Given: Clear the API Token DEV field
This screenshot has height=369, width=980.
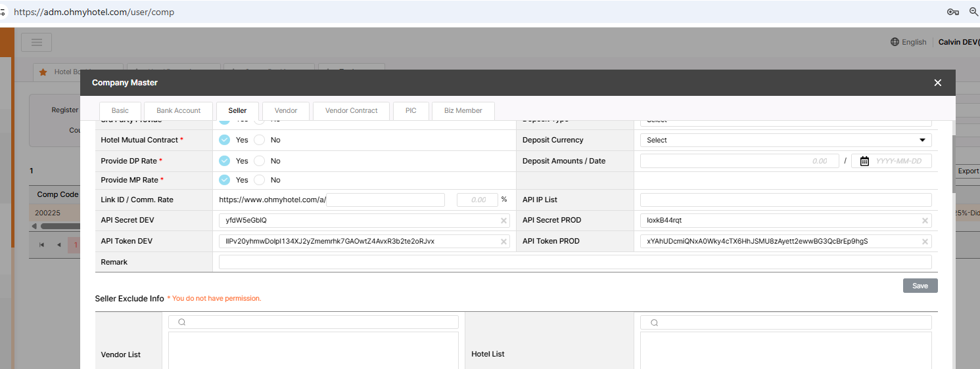Looking at the screenshot, I should pos(503,242).
